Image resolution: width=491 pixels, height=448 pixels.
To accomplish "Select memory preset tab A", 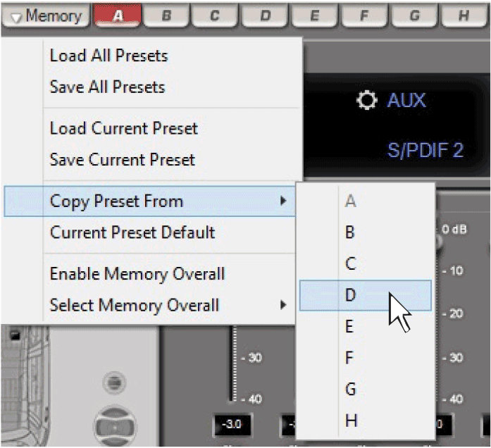I will click(x=118, y=15).
